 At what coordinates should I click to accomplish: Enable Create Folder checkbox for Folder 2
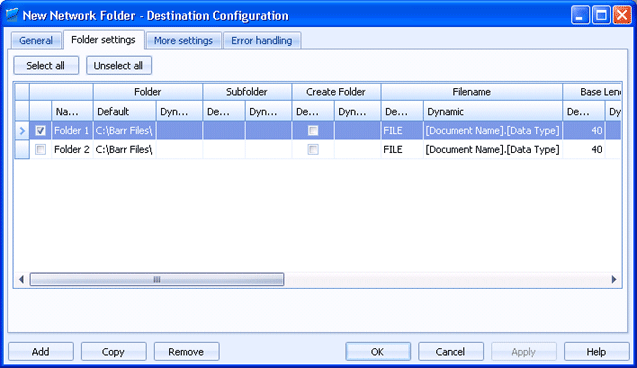313,149
